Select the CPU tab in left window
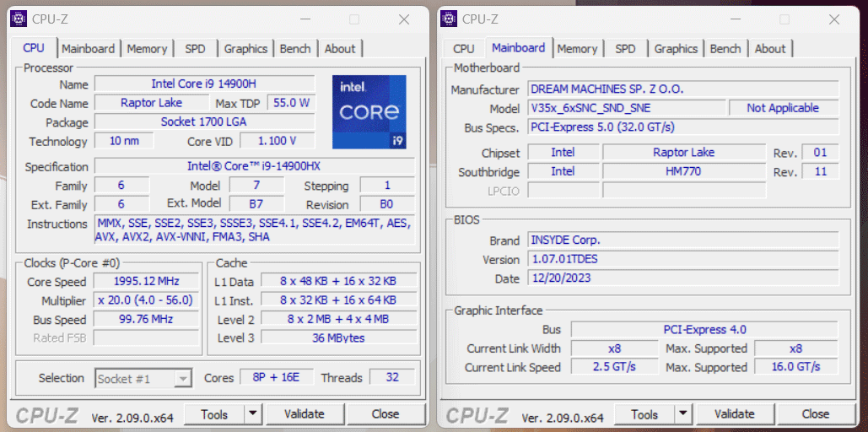Image resolution: width=868 pixels, height=432 pixels. pyautogui.click(x=34, y=47)
